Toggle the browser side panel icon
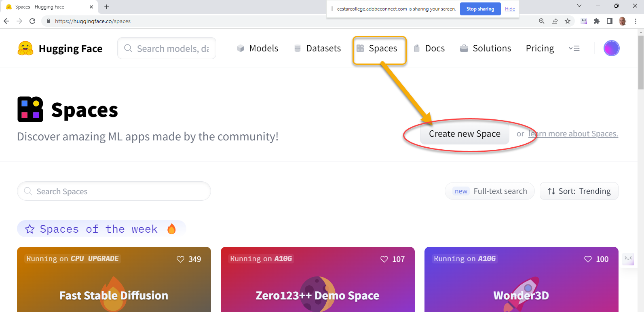This screenshot has width=644, height=312. 610,21
